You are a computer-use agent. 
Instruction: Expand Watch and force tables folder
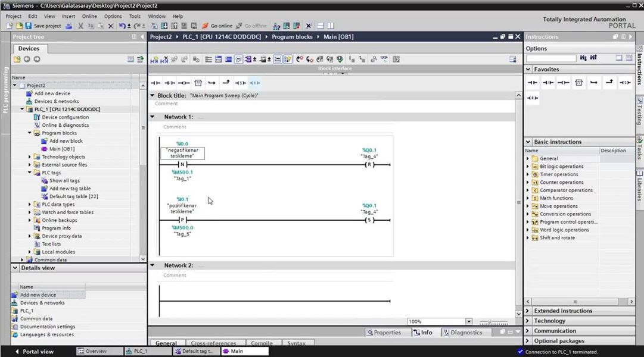click(x=30, y=212)
